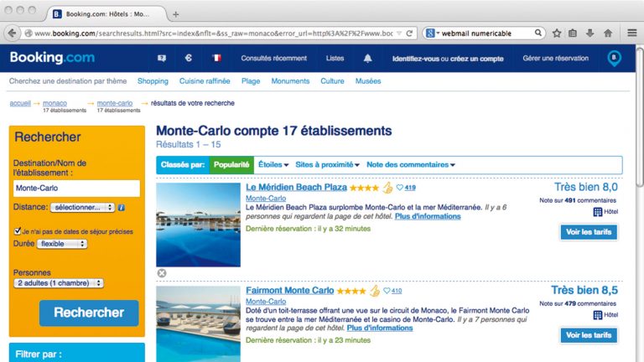The height and width of the screenshot is (362, 644).
Task: Expand the 'Sites à proximité' sort dropdown
Action: click(327, 164)
